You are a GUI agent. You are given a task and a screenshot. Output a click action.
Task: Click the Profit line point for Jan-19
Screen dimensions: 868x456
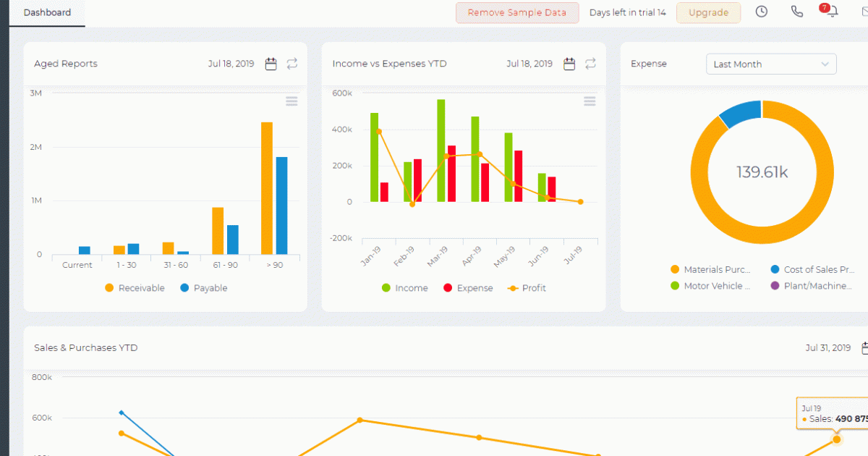pos(379,131)
